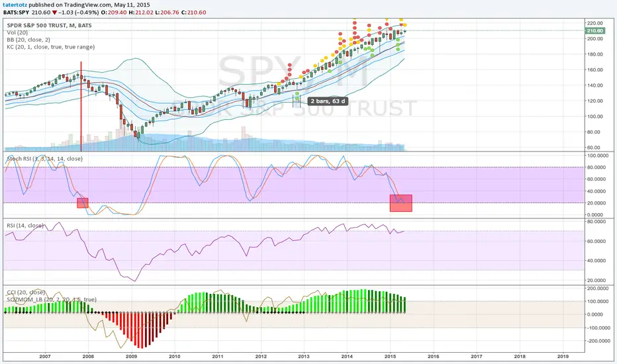The width and height of the screenshot is (617, 364).
Task: Click the O:209.40 open value in header
Action: click(x=113, y=12)
